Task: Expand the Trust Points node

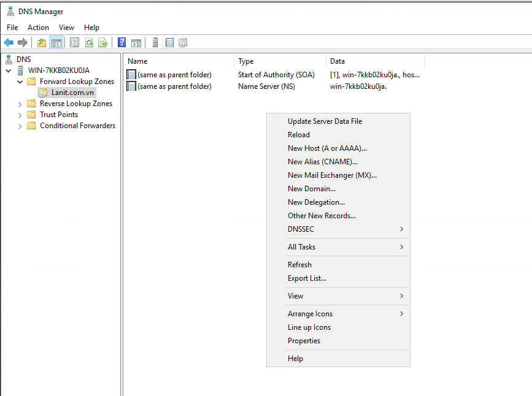Action: pos(20,115)
